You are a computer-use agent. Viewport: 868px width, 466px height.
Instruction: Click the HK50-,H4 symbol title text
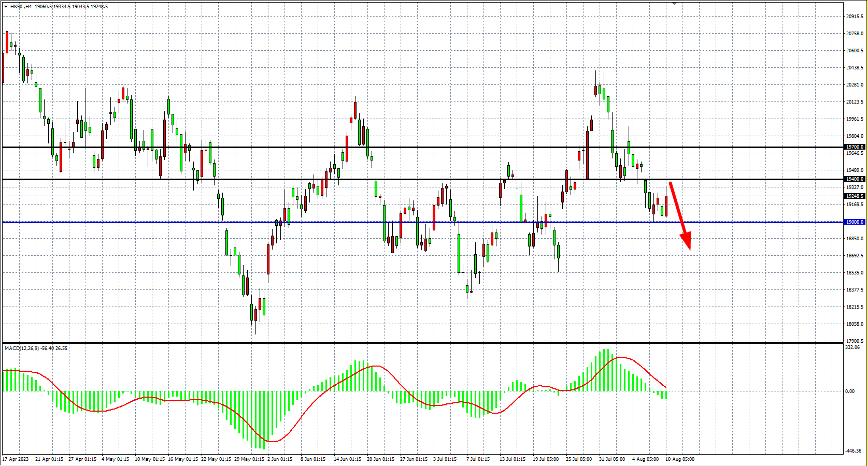point(21,7)
